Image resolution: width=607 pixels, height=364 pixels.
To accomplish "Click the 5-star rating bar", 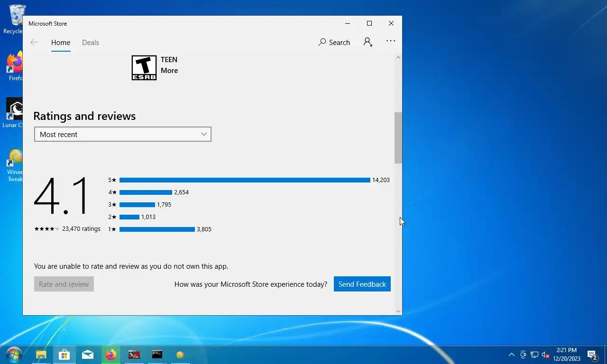I will [245, 180].
